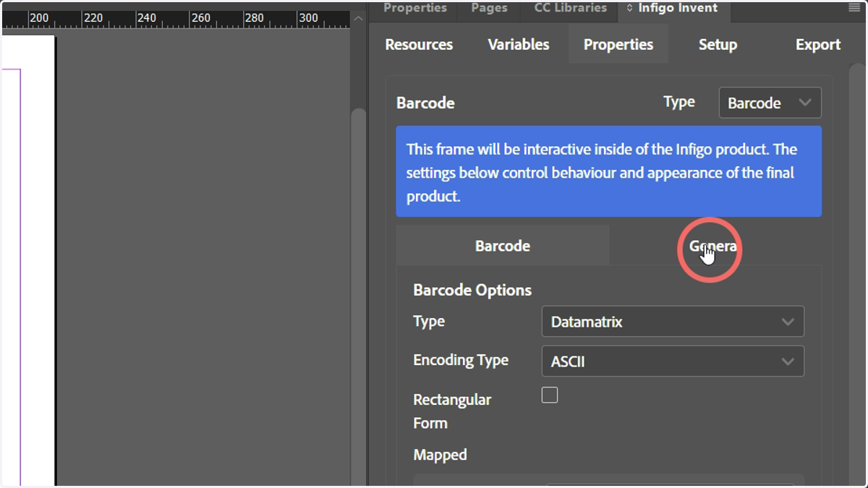
Task: Click the canvas scrollbar up arrow
Action: [357, 19]
